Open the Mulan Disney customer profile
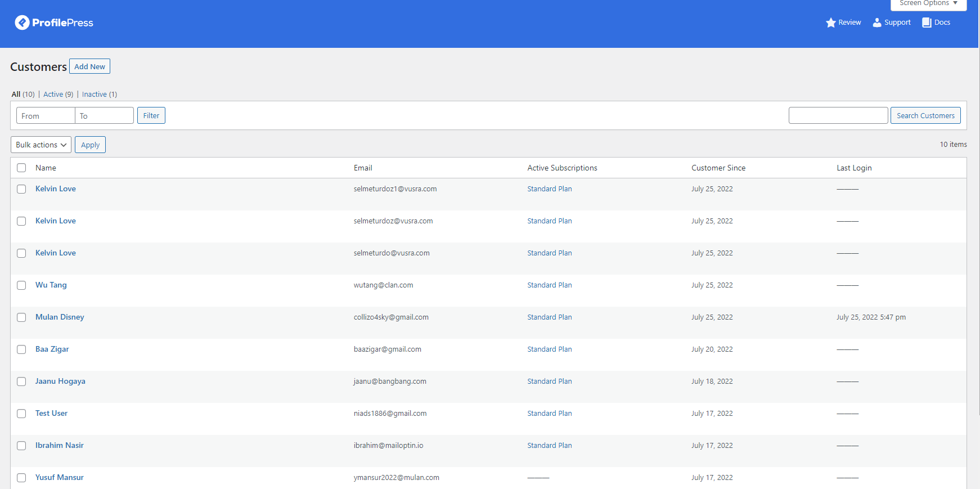 [x=60, y=317]
